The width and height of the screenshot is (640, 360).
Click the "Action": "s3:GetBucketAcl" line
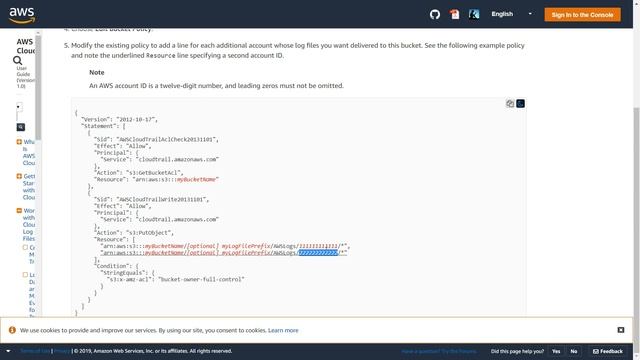139,173
